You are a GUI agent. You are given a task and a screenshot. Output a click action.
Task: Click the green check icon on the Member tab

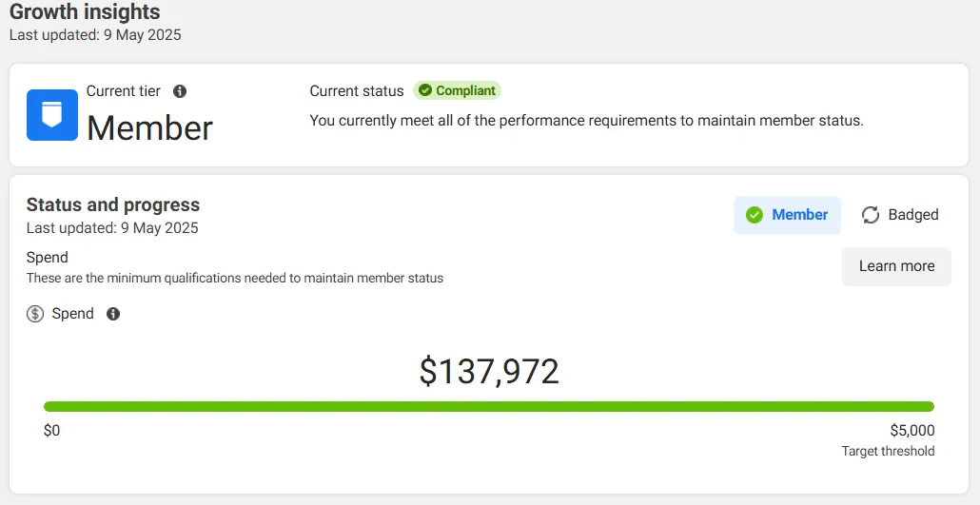(x=755, y=215)
